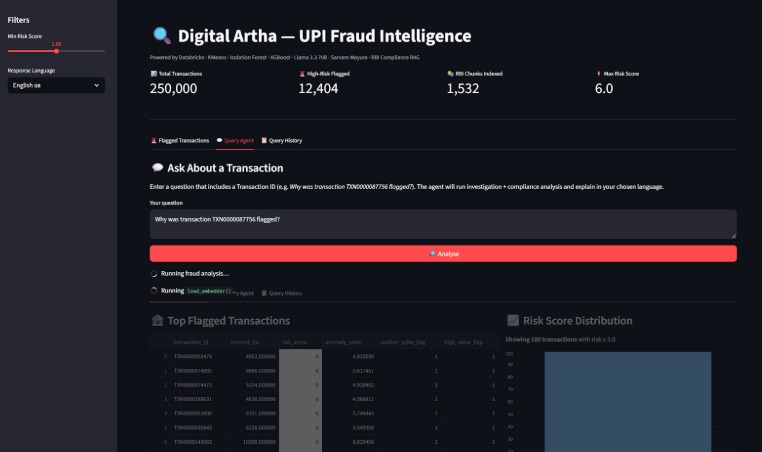The height and width of the screenshot is (452, 762).
Task: Click the High-Risk Flagged siren icon
Action: pos(302,74)
